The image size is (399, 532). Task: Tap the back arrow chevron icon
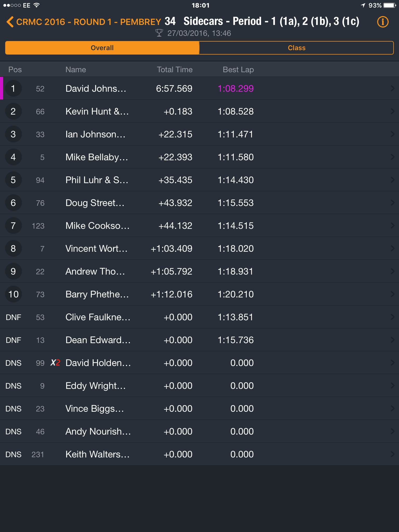click(10, 22)
